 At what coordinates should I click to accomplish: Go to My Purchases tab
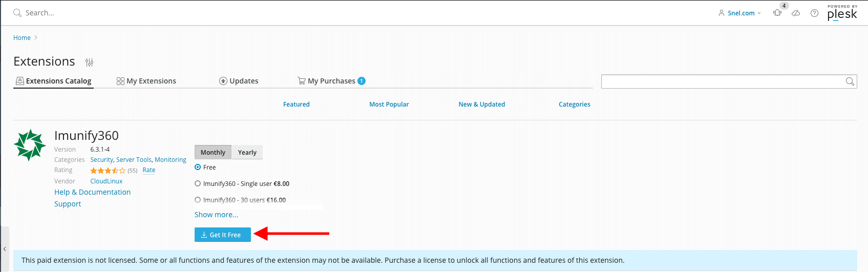[x=331, y=81]
